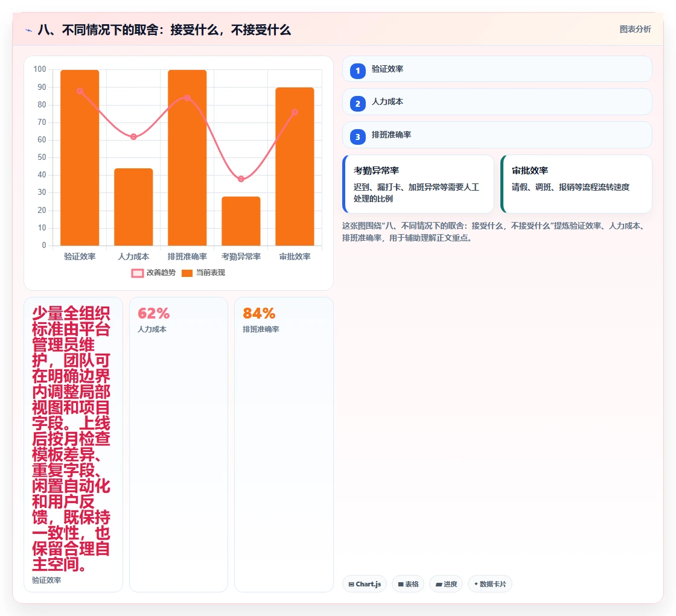Click the 验证效率 orange bar

pyautogui.click(x=80, y=158)
